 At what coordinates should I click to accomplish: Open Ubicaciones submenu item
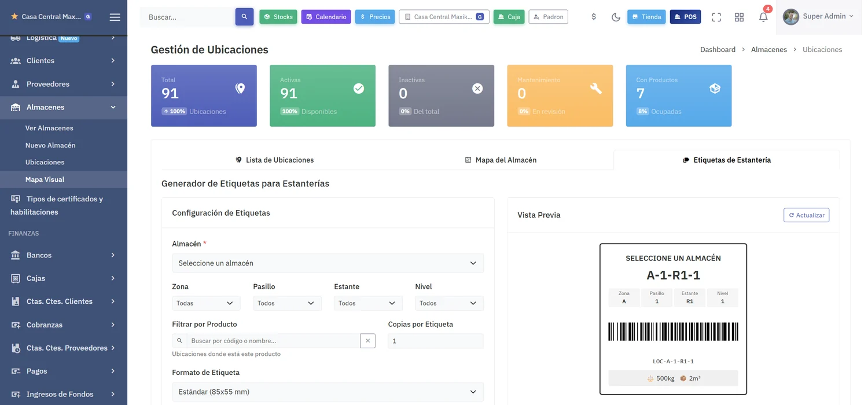point(45,162)
